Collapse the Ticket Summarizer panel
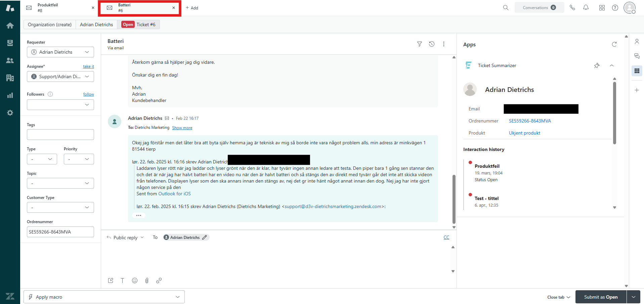This screenshot has width=644, height=304. (612, 65)
